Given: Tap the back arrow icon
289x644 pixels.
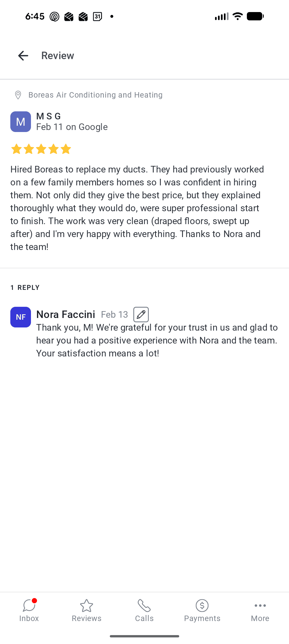Looking at the screenshot, I should (x=23, y=56).
